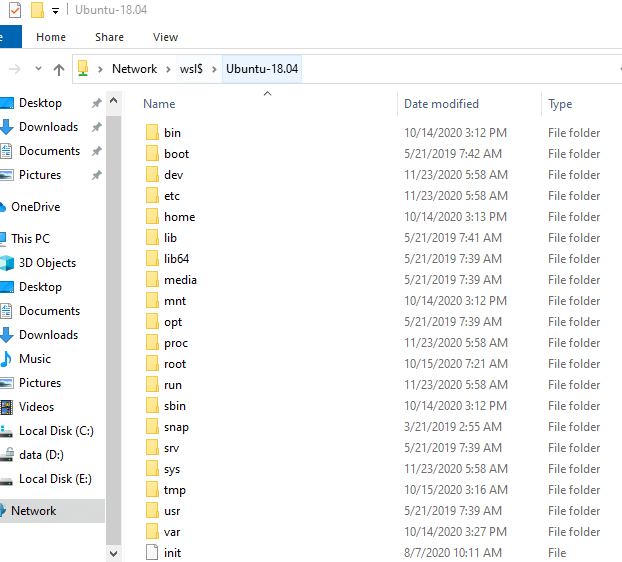
Task: Select the lib folder icon
Action: coord(152,238)
